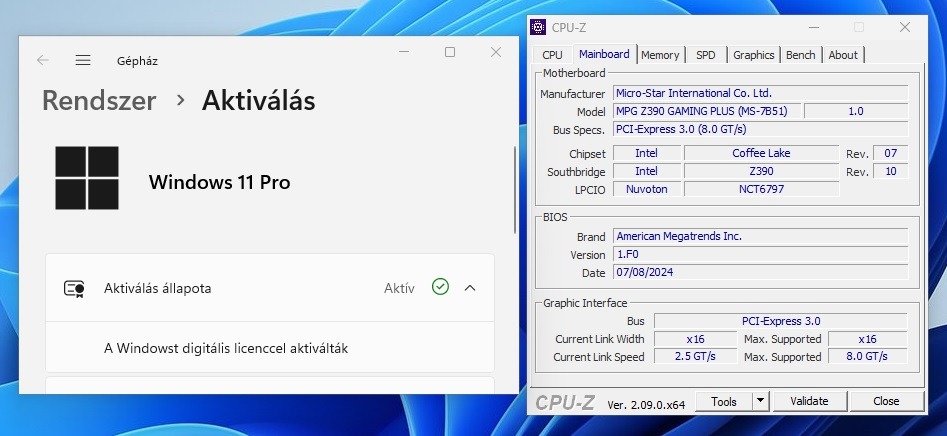947x436 pixels.
Task: Click the CPU-Z title bar app icon
Action: [538, 27]
